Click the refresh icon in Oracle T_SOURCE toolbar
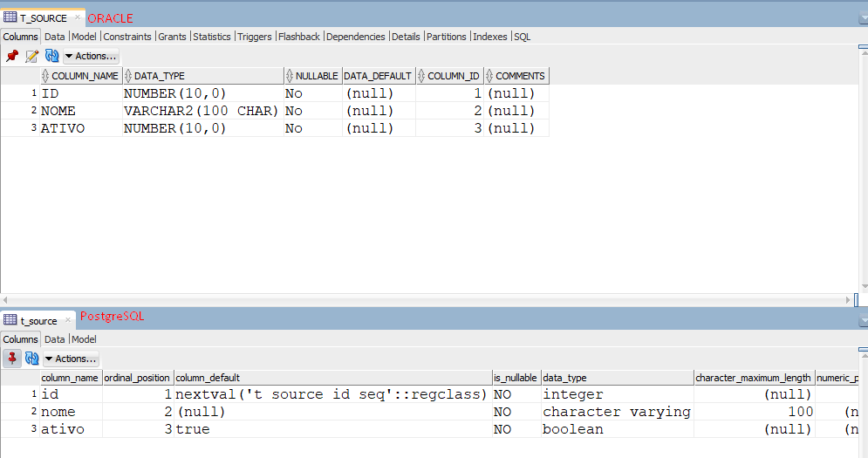This screenshot has height=458, width=868. [x=52, y=56]
